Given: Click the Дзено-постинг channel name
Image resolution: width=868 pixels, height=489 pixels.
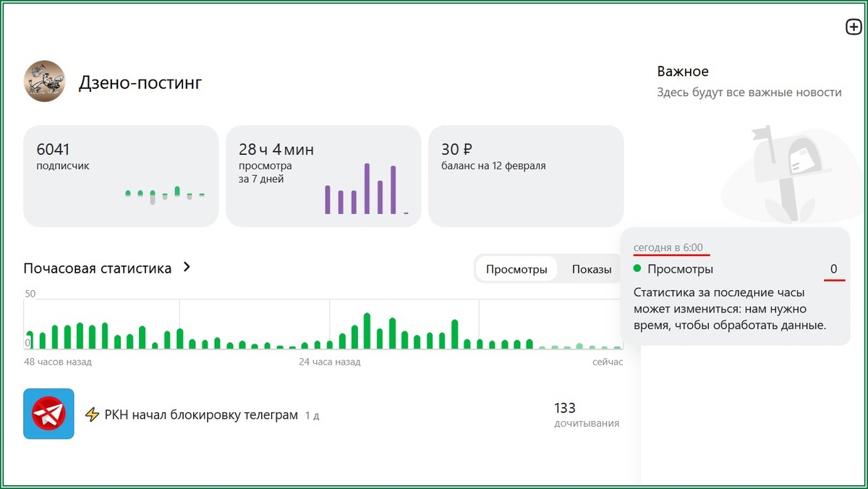Looking at the screenshot, I should [140, 82].
